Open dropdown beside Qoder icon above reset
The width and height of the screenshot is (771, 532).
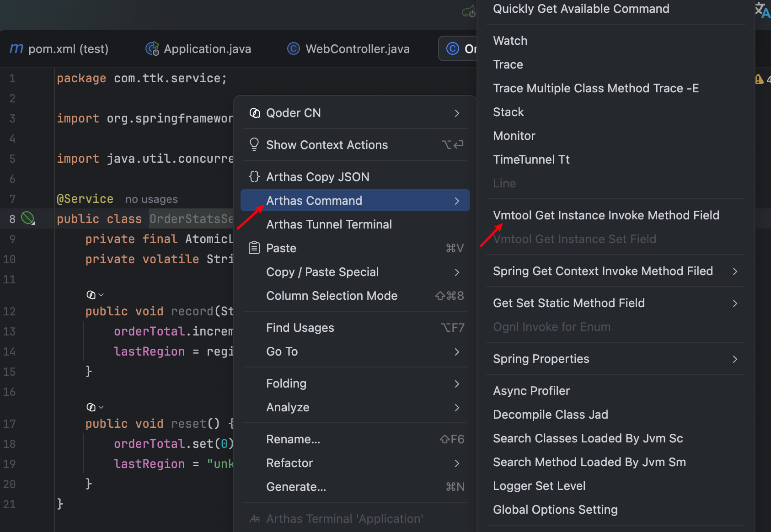coord(102,407)
